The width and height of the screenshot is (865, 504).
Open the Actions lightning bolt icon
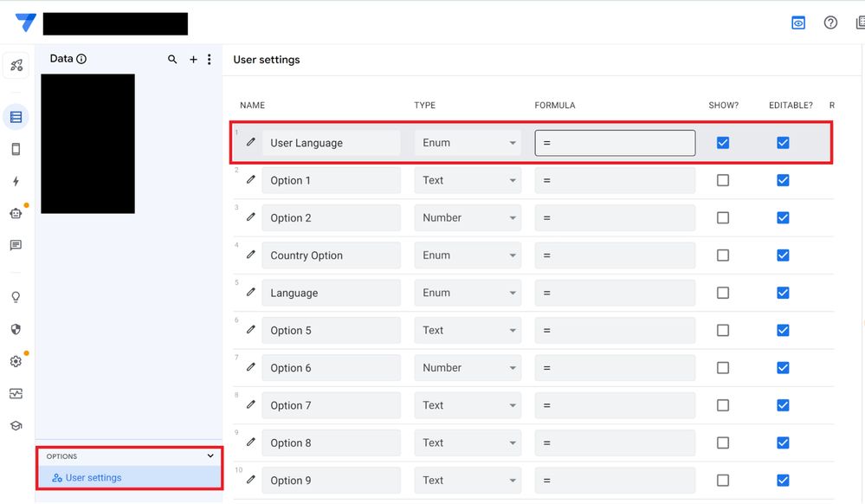[16, 181]
